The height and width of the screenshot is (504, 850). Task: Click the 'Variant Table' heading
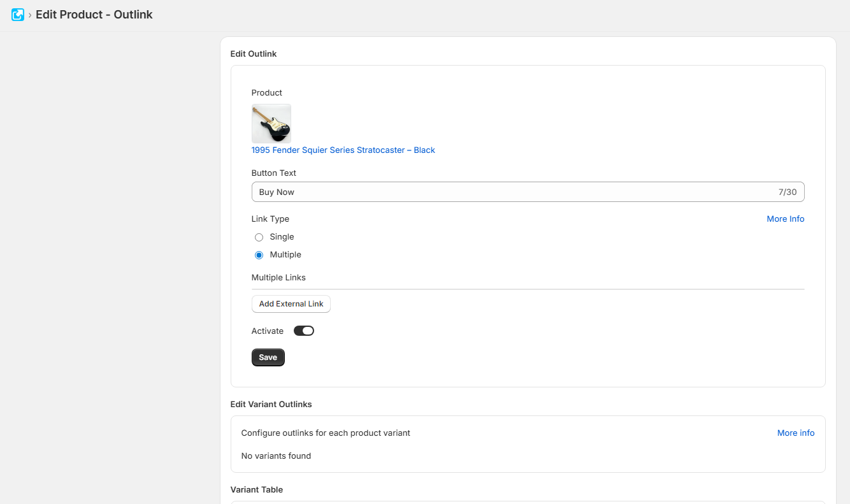coord(256,490)
